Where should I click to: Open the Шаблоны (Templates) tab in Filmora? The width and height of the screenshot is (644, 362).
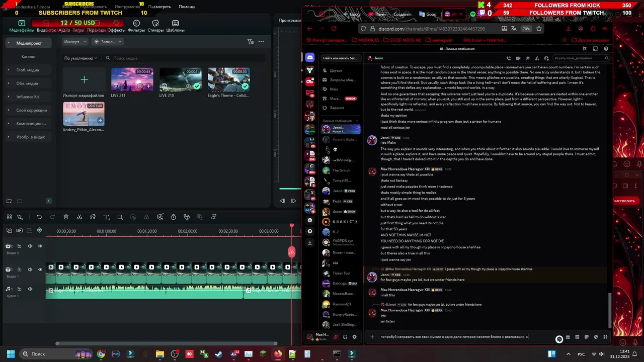[x=175, y=26]
